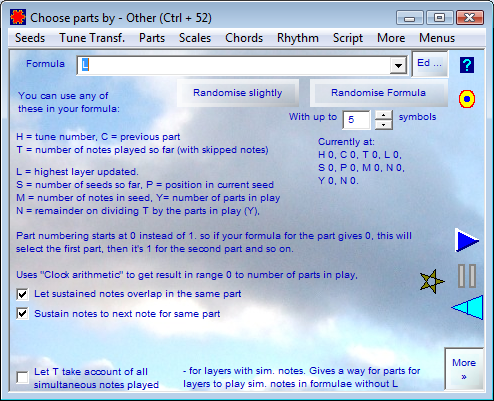This screenshot has height=401, width=494.
Task: Minimize the Choose parts by window
Action: [x=409, y=18]
